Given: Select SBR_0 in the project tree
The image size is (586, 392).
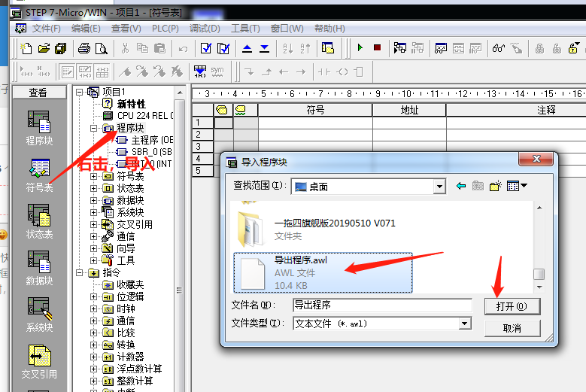Looking at the screenshot, I should (x=144, y=152).
